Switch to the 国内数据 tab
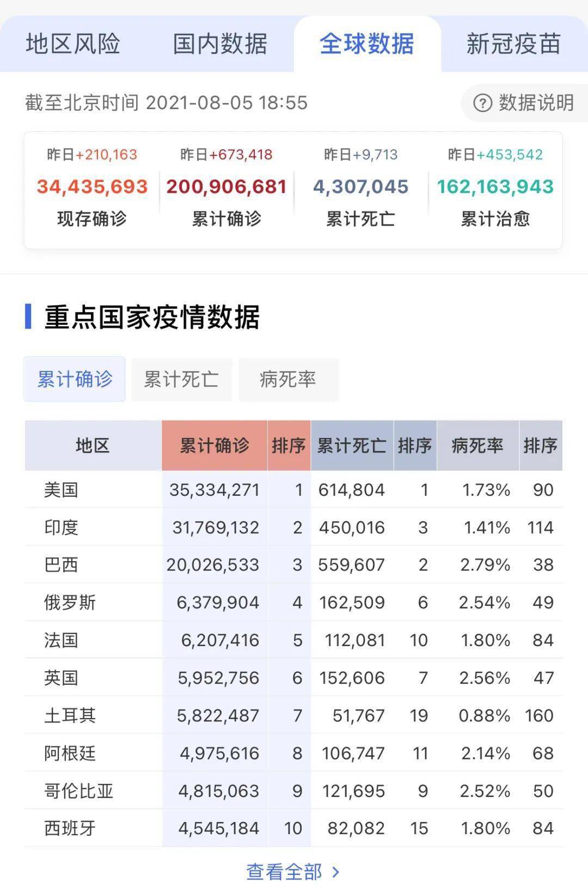Screen dimensions: 588x894 tap(220, 44)
